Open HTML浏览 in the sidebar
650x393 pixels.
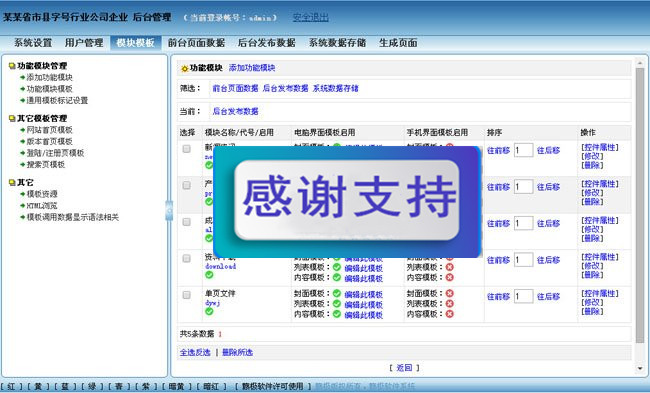(x=42, y=206)
